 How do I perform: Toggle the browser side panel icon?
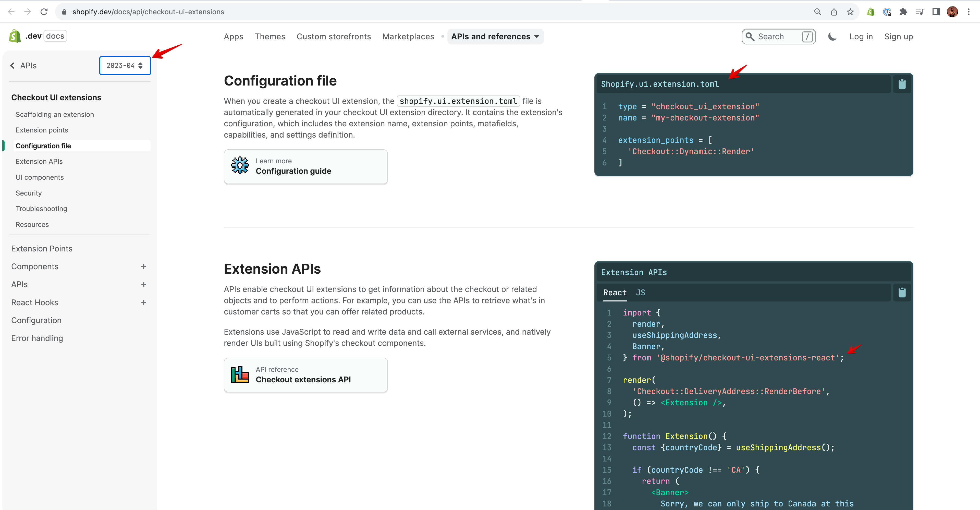936,12
